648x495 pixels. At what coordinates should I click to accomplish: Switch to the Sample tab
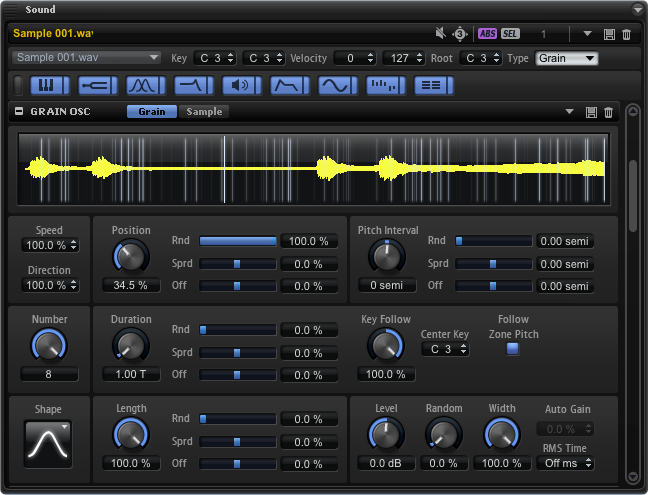pos(203,111)
